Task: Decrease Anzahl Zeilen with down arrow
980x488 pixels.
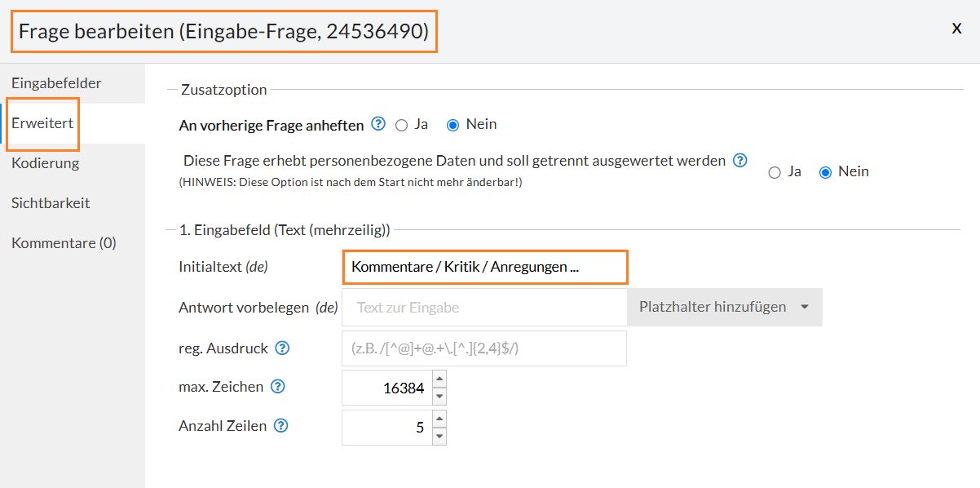Action: pyautogui.click(x=439, y=436)
